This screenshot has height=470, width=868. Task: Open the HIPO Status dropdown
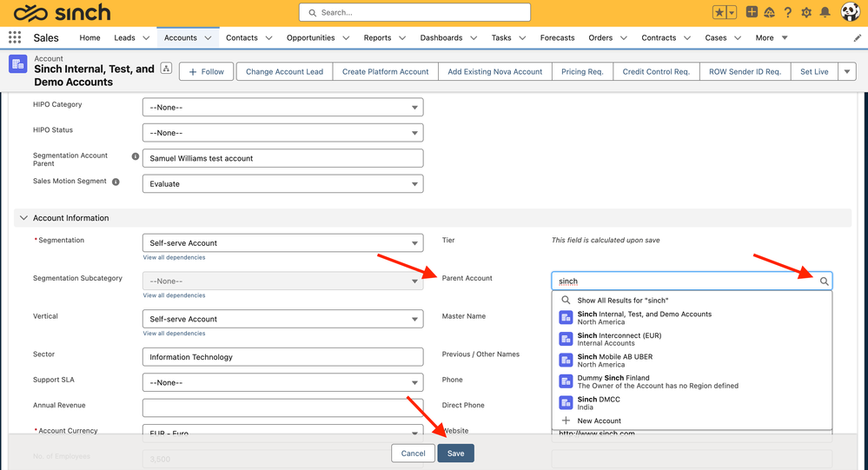283,132
